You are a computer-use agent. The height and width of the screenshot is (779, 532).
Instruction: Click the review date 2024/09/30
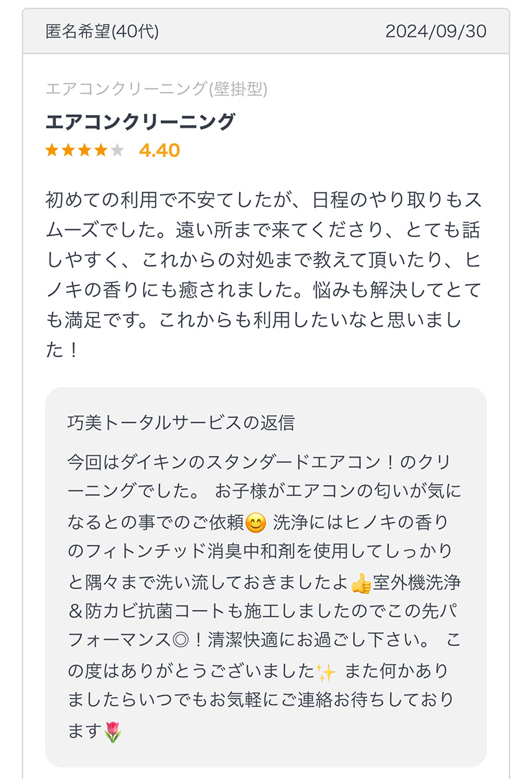436,31
